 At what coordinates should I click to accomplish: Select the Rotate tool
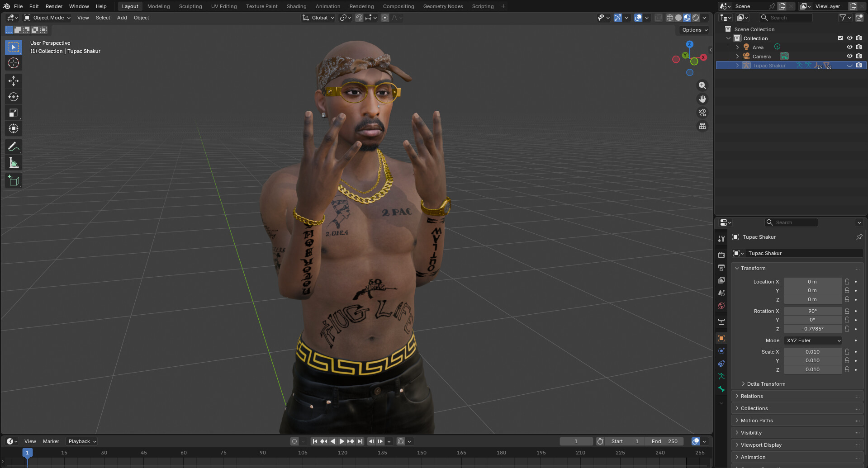(14, 97)
